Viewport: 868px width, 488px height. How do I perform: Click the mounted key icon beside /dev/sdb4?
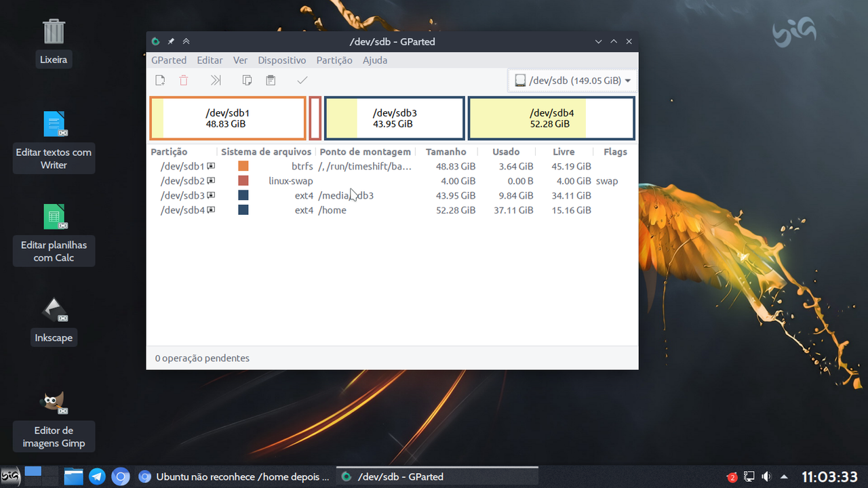tap(211, 210)
